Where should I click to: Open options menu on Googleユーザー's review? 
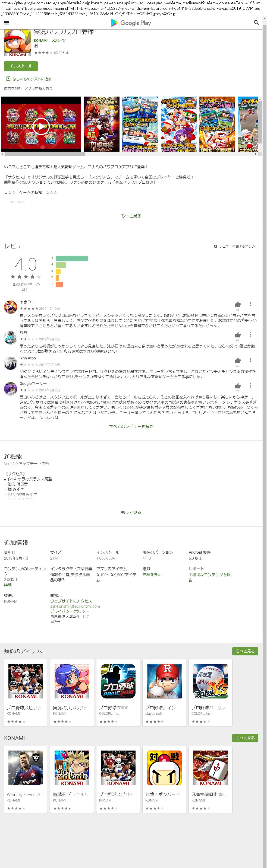point(250,386)
